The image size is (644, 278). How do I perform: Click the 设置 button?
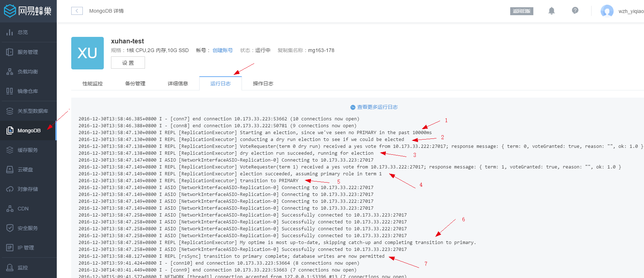click(x=128, y=63)
